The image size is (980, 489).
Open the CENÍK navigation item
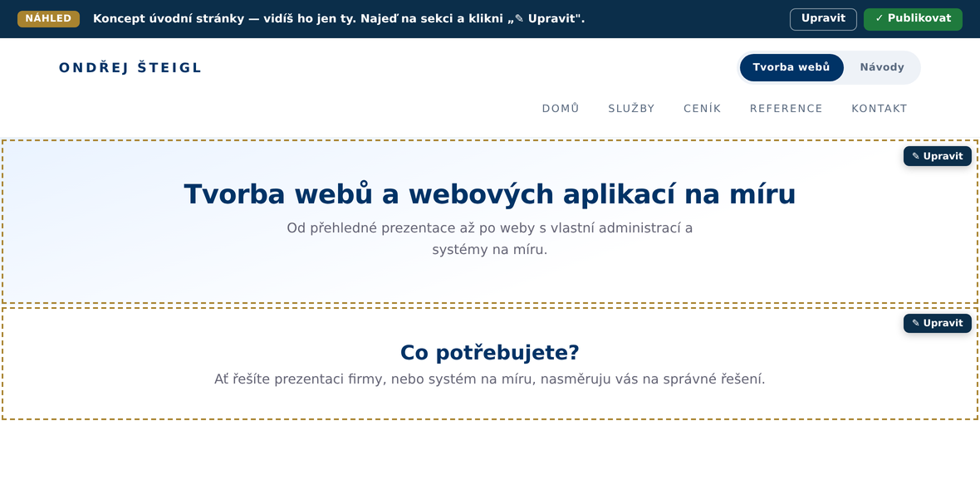tap(703, 109)
